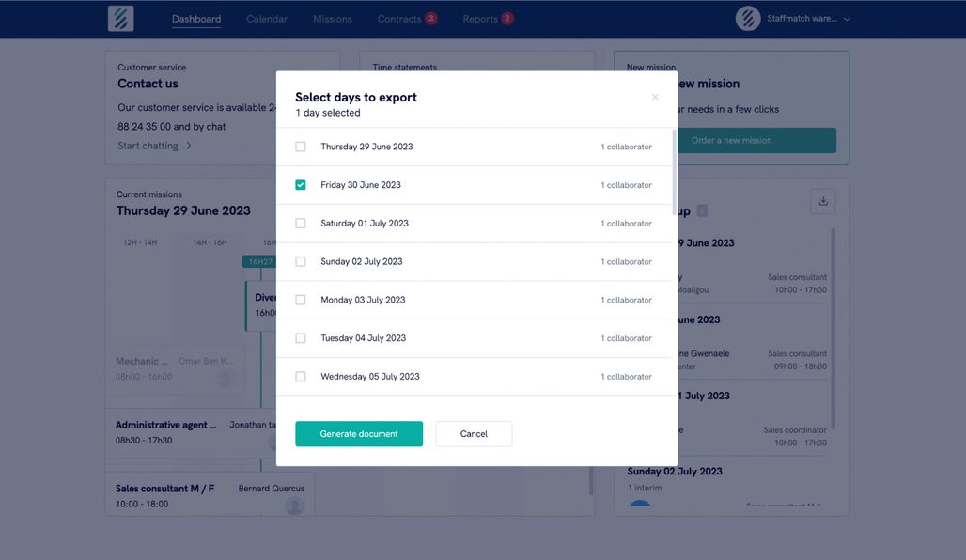Click the Generate document button
This screenshot has height=560, width=966.
click(359, 433)
